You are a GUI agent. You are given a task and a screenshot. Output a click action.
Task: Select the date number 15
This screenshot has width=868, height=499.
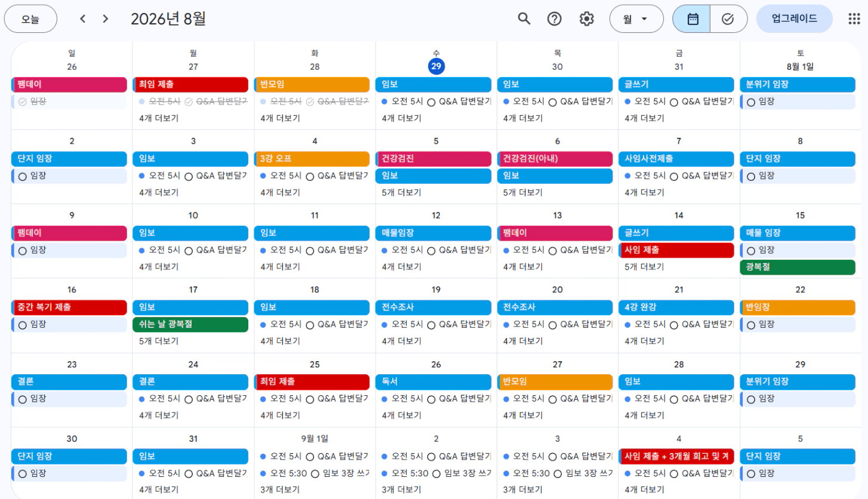click(x=800, y=215)
